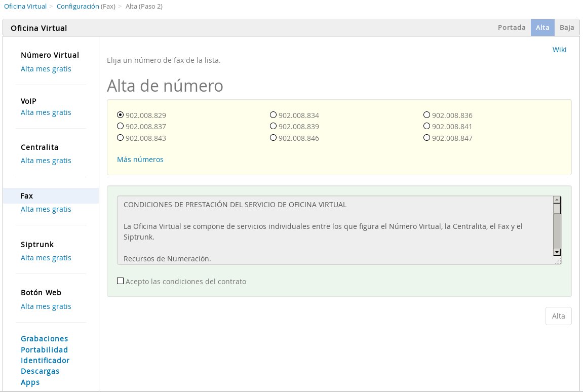The width and height of the screenshot is (583, 392).
Task: Choose number 902.008.843 from the list
Action: (120, 137)
